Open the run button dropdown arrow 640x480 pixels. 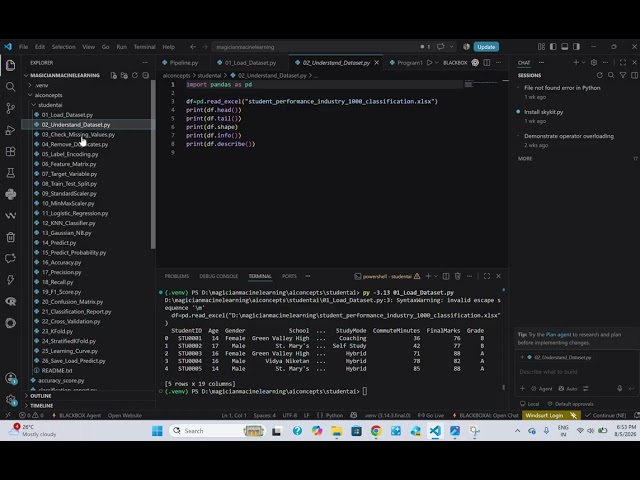pyautogui.click(x=436, y=62)
